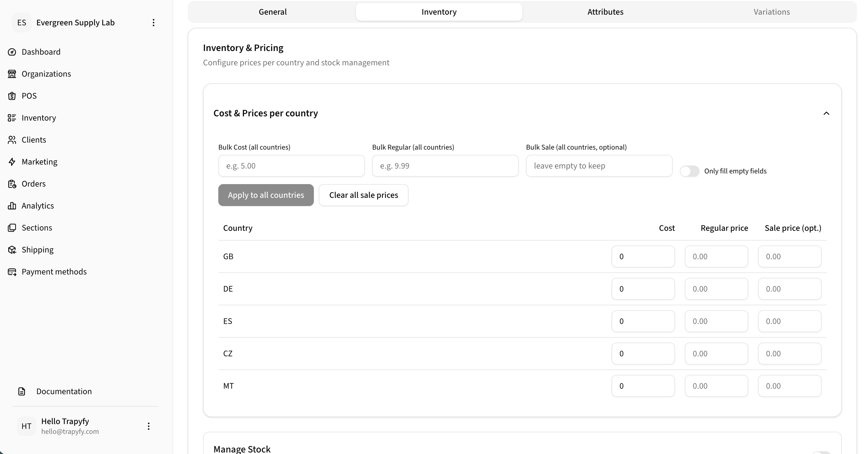Select the Inventory tab
This screenshot has height=454, width=868.
(x=439, y=12)
